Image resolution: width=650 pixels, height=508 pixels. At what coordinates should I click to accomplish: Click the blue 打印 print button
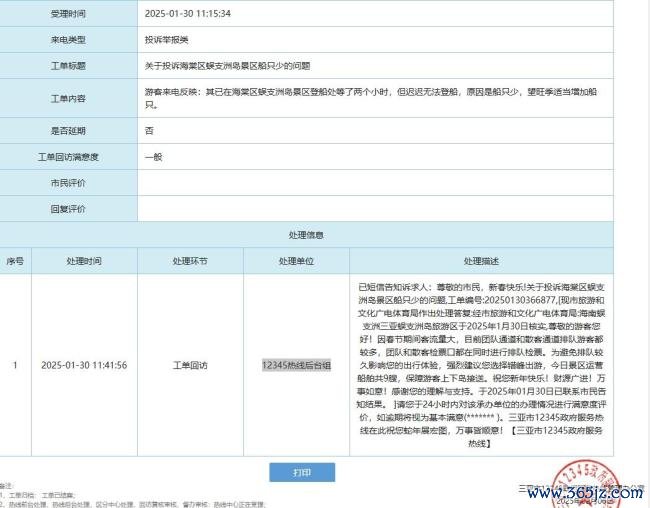(x=302, y=472)
